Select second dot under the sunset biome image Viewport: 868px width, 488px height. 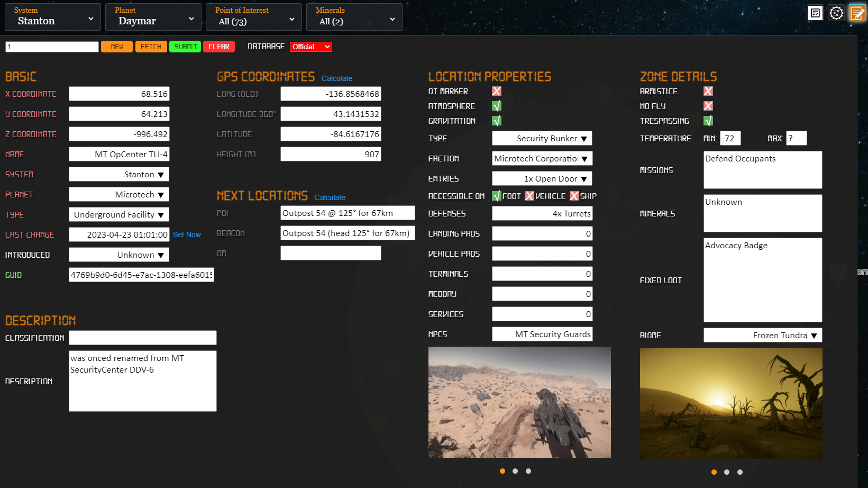click(x=727, y=472)
